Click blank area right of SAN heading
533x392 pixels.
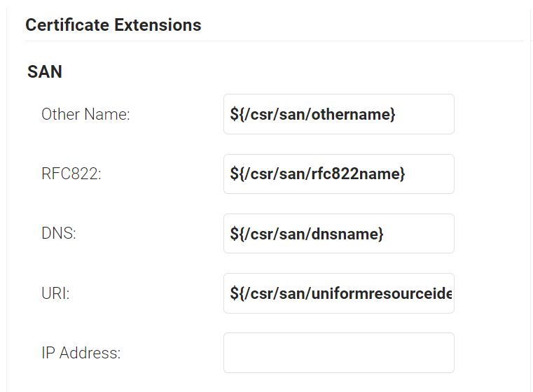coord(280,71)
